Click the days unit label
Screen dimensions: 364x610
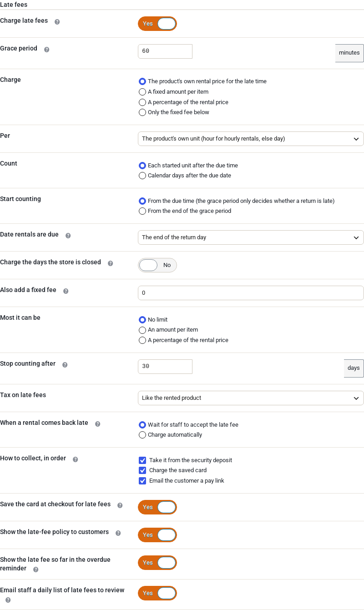tap(354, 368)
